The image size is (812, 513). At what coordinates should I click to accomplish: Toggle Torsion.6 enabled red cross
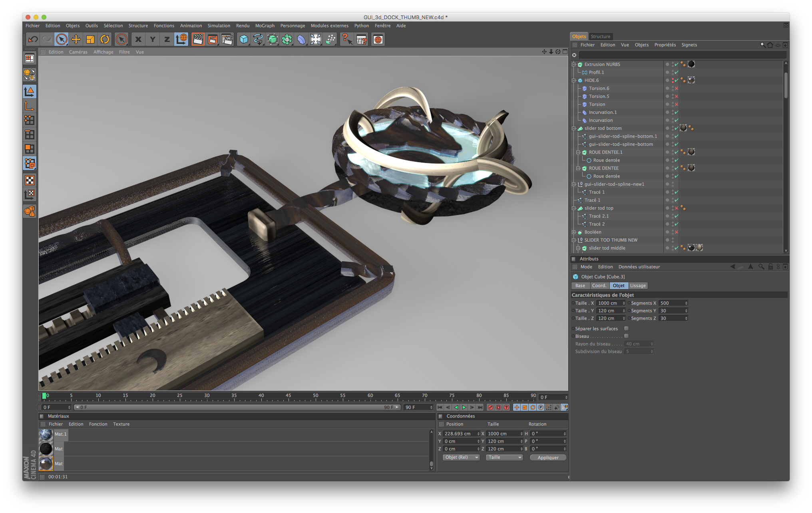tap(677, 88)
